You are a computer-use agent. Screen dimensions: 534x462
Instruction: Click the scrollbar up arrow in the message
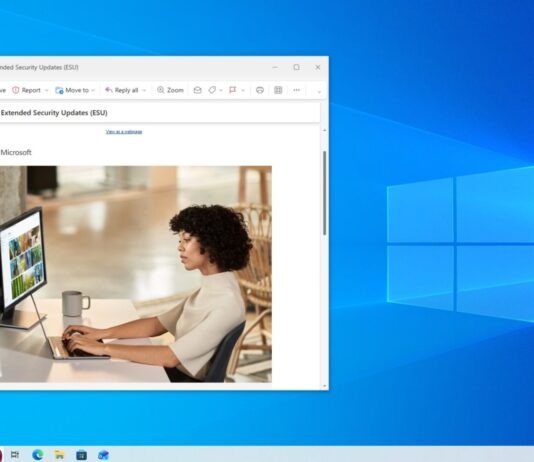[x=325, y=130]
